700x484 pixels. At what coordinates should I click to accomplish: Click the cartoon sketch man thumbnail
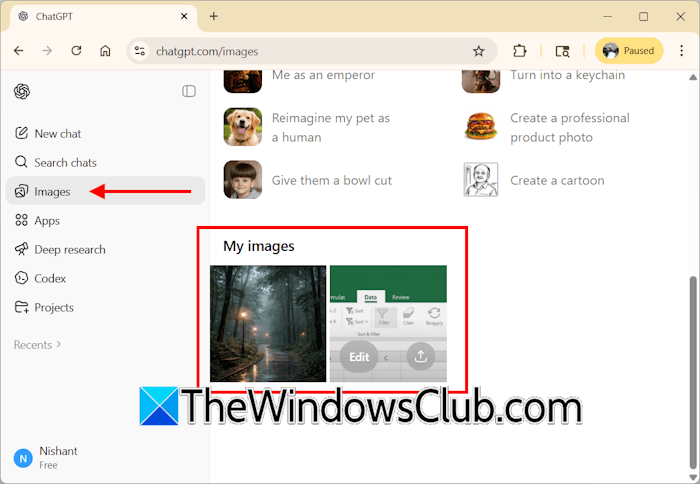click(x=481, y=179)
